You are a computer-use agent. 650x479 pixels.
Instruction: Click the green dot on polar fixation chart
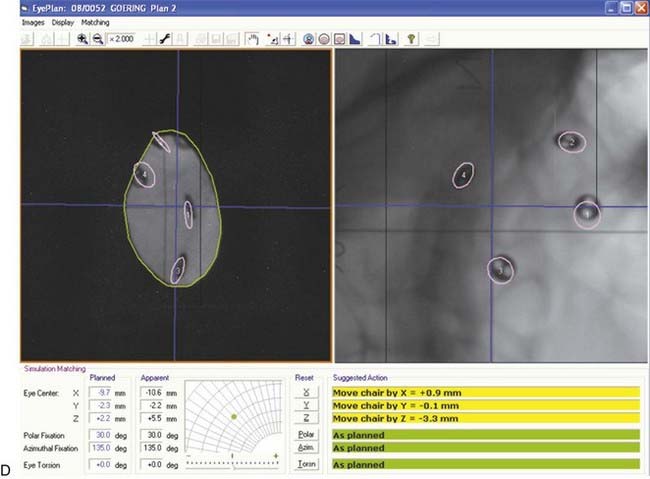(233, 415)
